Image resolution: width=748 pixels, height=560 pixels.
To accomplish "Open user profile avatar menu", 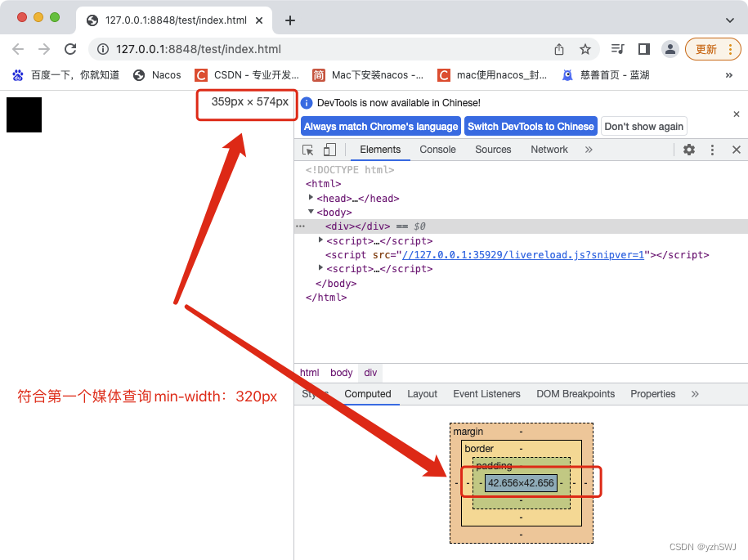I will pyautogui.click(x=670, y=49).
